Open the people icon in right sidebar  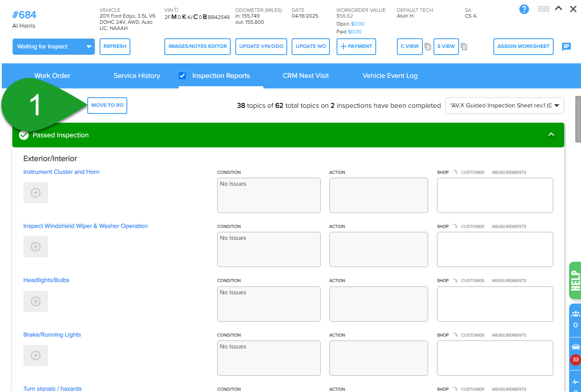[x=575, y=314]
